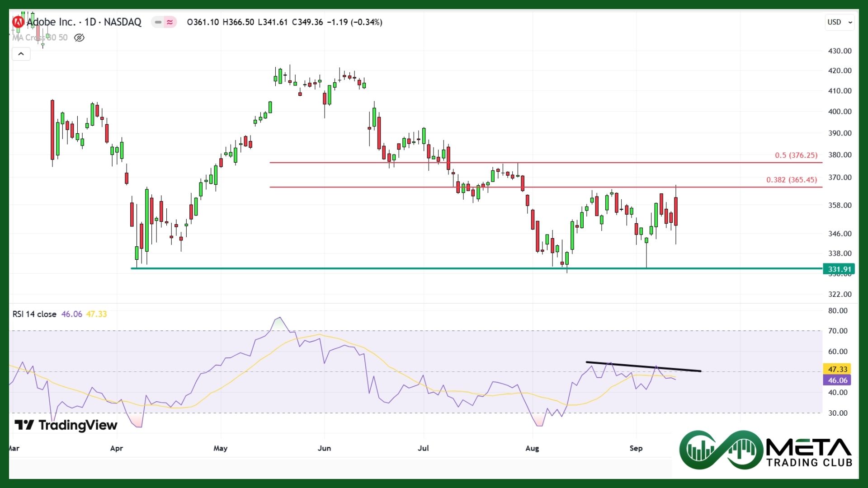Image resolution: width=868 pixels, height=488 pixels.
Task: Open the USD currency dropdown
Action: [840, 22]
